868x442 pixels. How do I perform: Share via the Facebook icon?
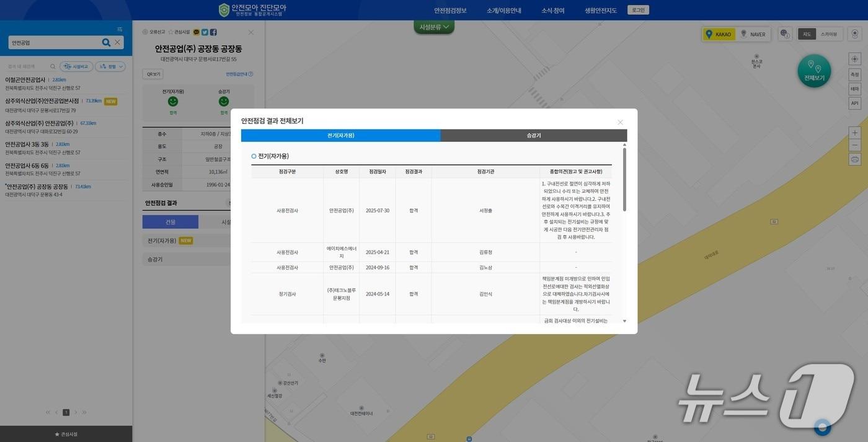click(x=213, y=32)
